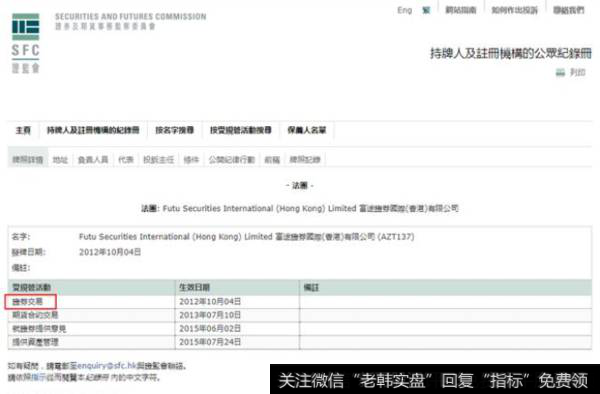Click the SFC logo
This screenshot has width=600, height=394.
(x=26, y=43)
